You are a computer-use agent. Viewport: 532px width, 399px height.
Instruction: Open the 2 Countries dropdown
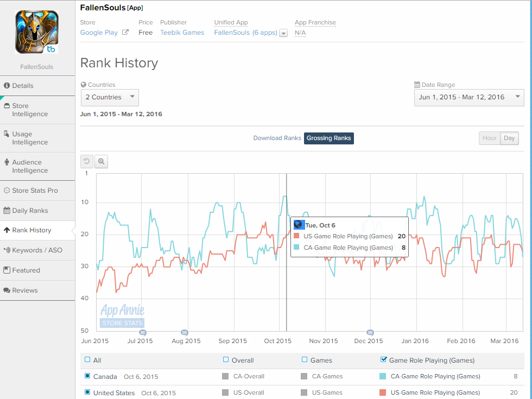(x=110, y=97)
